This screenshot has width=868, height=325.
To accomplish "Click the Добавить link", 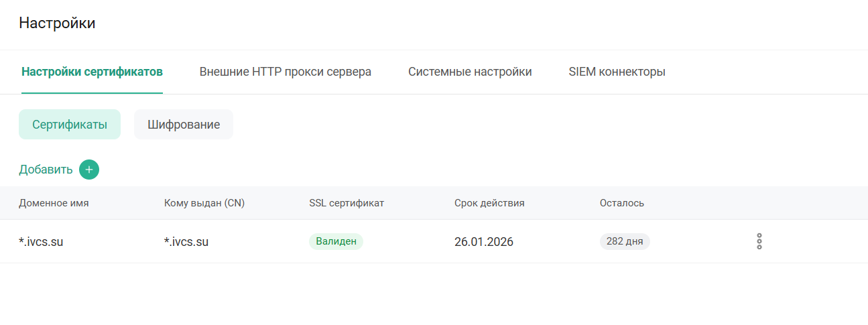I will (46, 170).
